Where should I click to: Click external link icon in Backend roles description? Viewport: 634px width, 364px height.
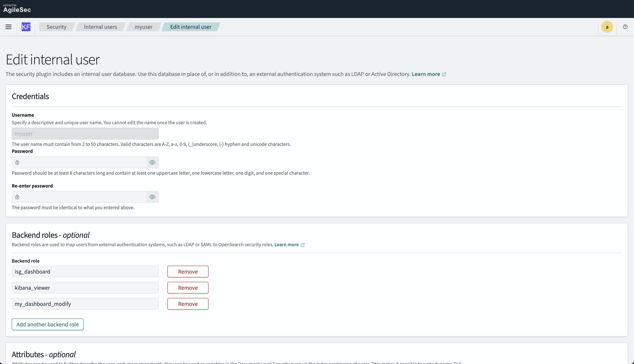(x=303, y=245)
